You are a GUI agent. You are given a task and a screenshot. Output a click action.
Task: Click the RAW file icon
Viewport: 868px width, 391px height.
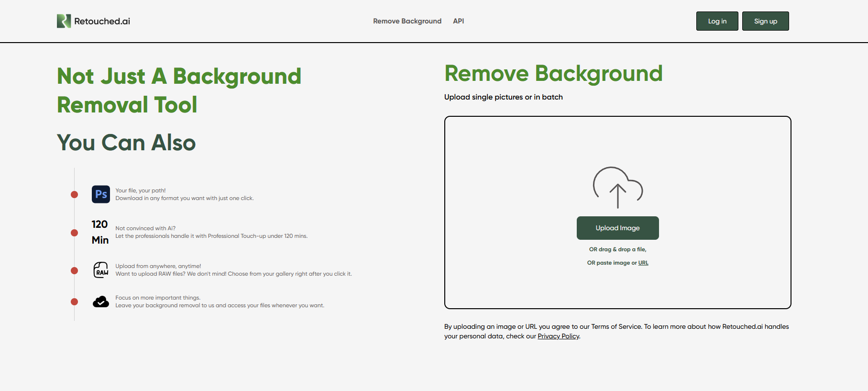click(x=101, y=270)
